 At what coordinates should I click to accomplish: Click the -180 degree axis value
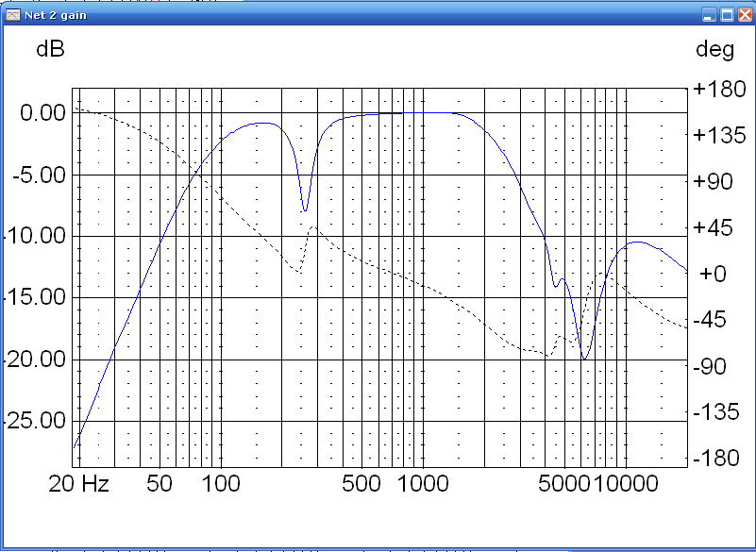coord(715,458)
